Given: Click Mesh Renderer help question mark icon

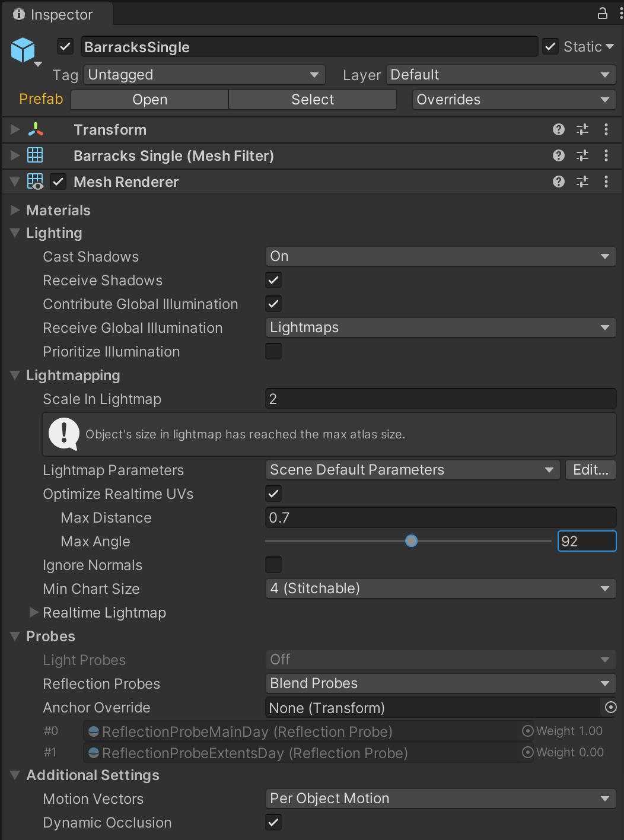Looking at the screenshot, I should tap(558, 182).
